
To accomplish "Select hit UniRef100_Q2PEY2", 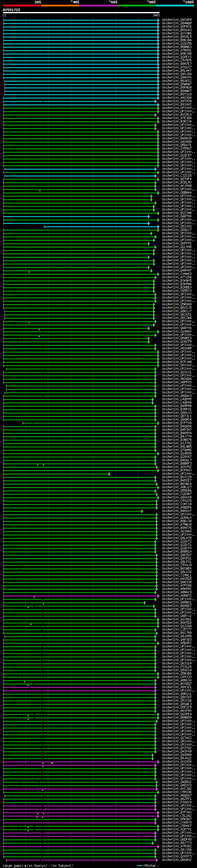I will point(176,57).
